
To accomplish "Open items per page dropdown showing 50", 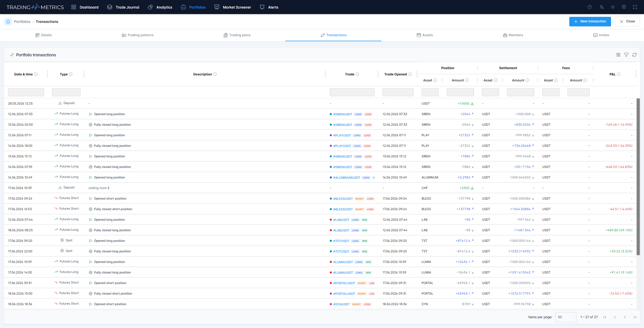I will tap(566, 317).
